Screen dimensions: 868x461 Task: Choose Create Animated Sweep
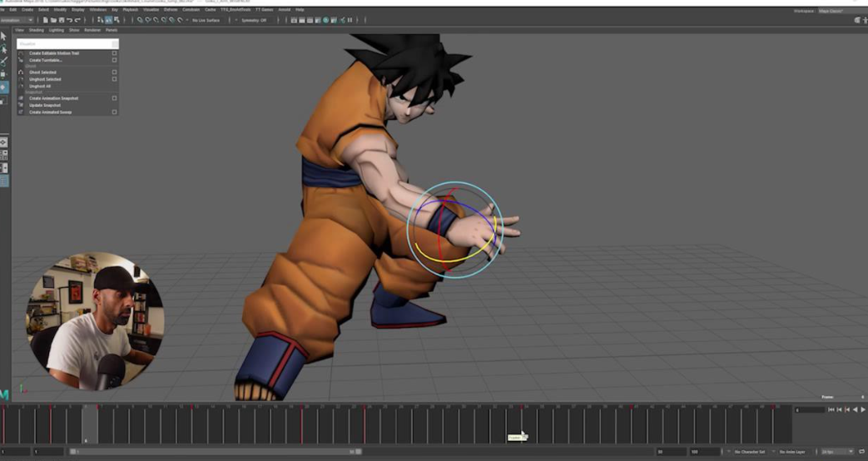51,112
